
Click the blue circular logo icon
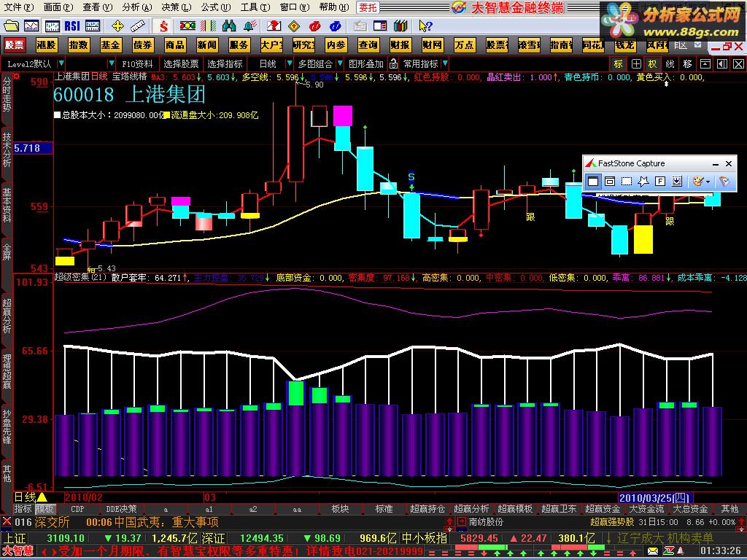(x=335, y=26)
